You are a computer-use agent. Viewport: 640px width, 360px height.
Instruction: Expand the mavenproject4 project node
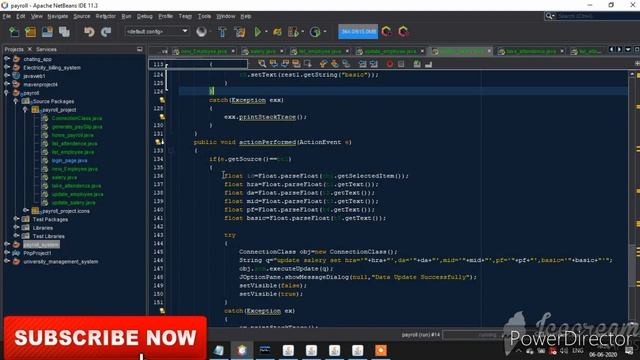(7, 84)
